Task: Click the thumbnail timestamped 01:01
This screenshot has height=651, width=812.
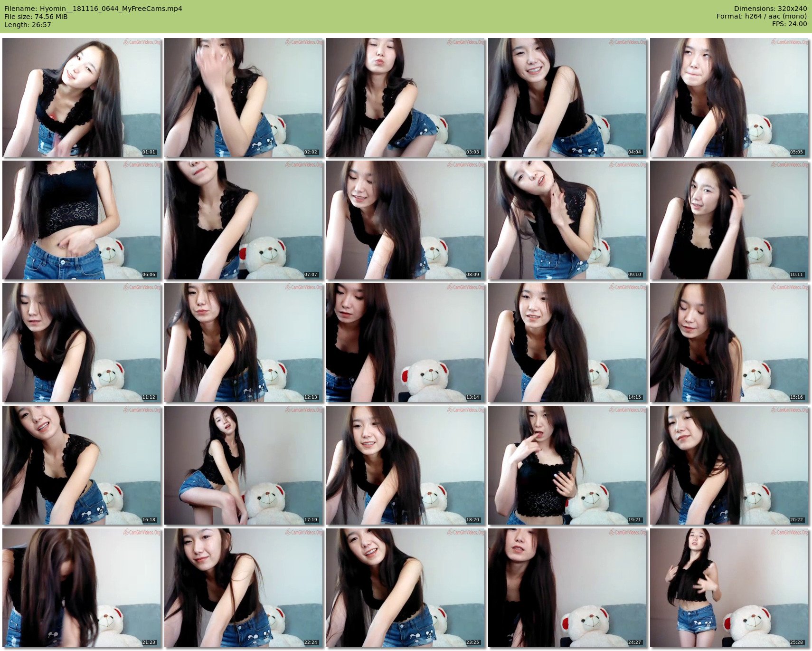Action: (82, 97)
